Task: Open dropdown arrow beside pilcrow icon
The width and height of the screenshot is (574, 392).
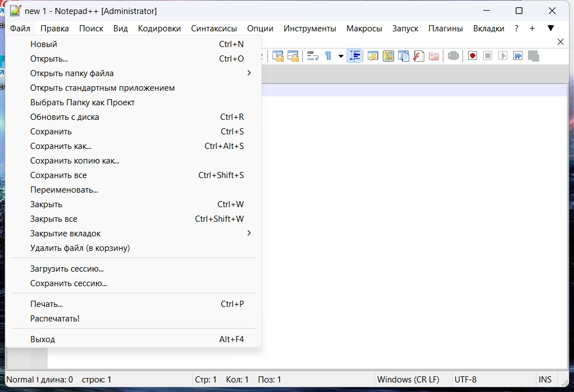Action: coord(341,57)
